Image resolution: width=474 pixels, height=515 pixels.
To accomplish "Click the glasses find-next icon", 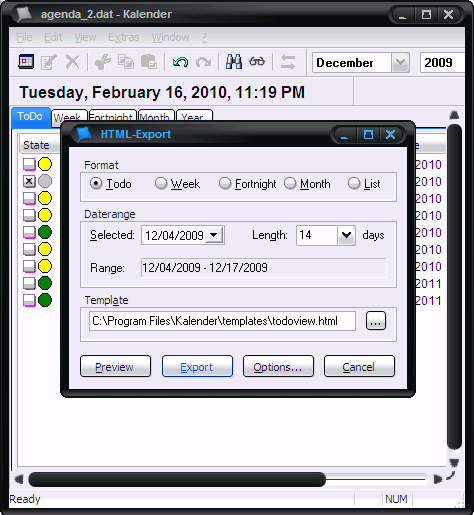I will pyautogui.click(x=257, y=62).
